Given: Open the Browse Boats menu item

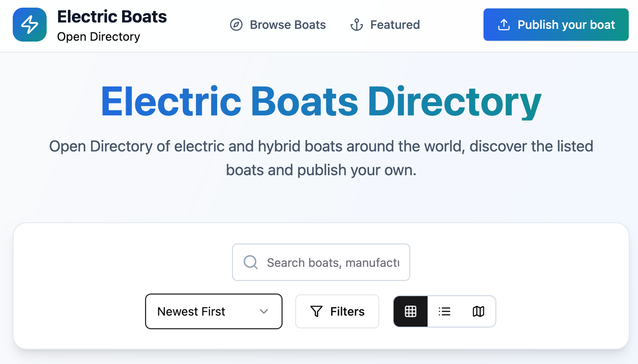Looking at the screenshot, I should pyautogui.click(x=288, y=25).
